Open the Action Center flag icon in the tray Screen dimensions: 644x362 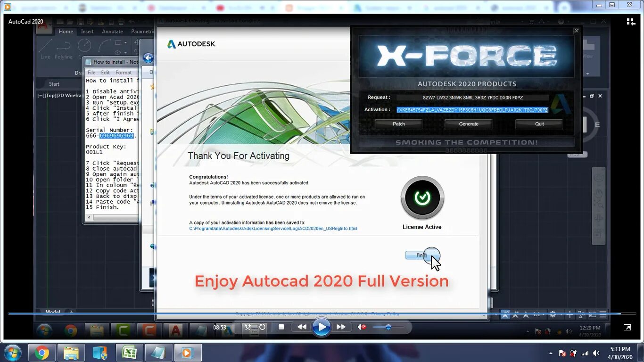[562, 353]
